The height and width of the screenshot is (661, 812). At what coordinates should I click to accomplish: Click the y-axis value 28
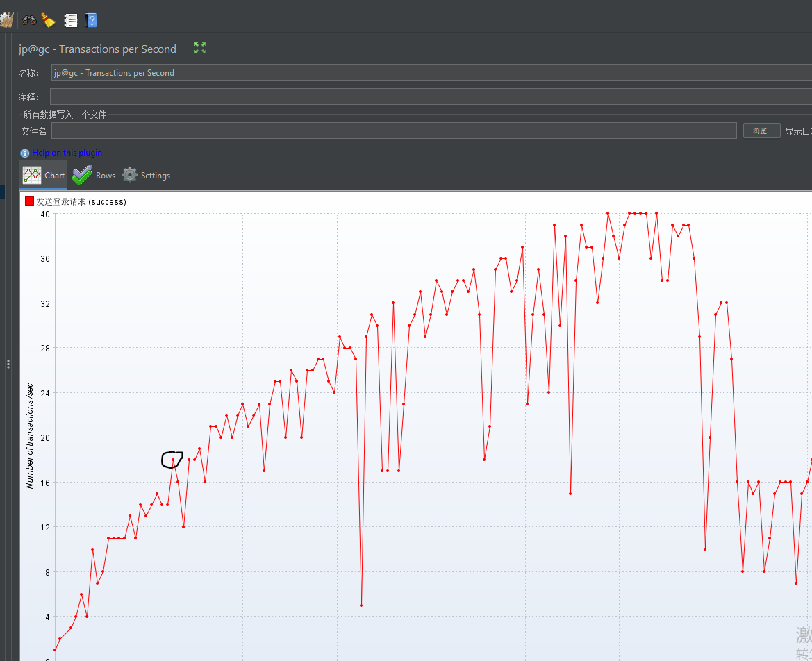(45, 348)
